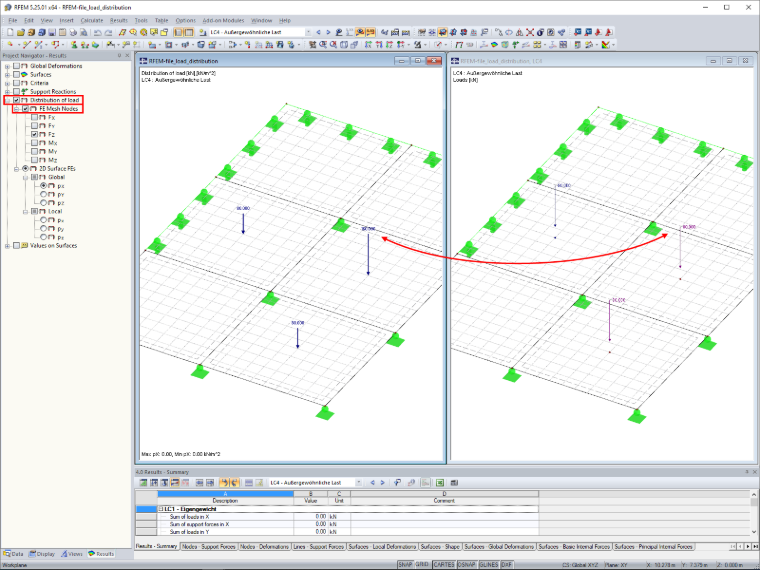Toggle GLINES in the status bar
Image resolution: width=760 pixels, height=570 pixels.
pos(489,565)
